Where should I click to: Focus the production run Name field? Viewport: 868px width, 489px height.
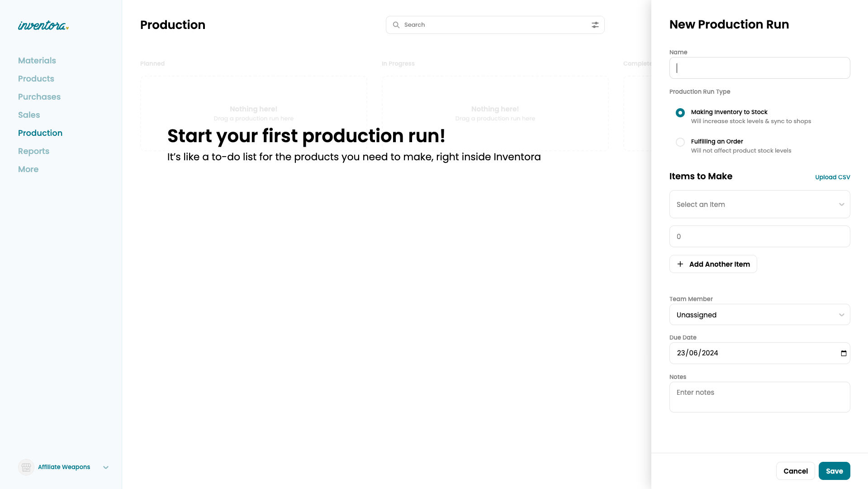[x=759, y=68]
